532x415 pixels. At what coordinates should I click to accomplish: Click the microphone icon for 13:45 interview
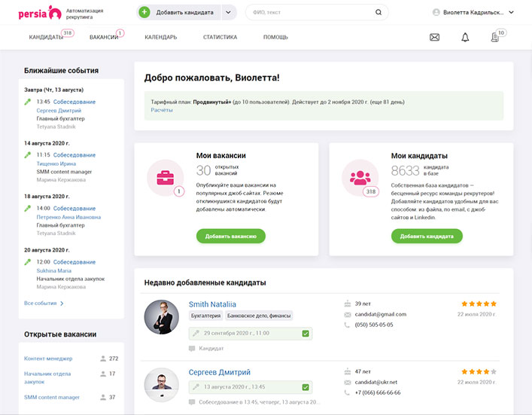[x=28, y=102]
